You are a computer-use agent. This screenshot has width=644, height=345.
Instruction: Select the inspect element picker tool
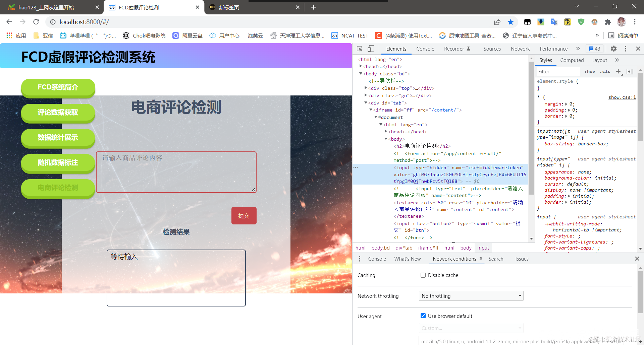tap(359, 49)
